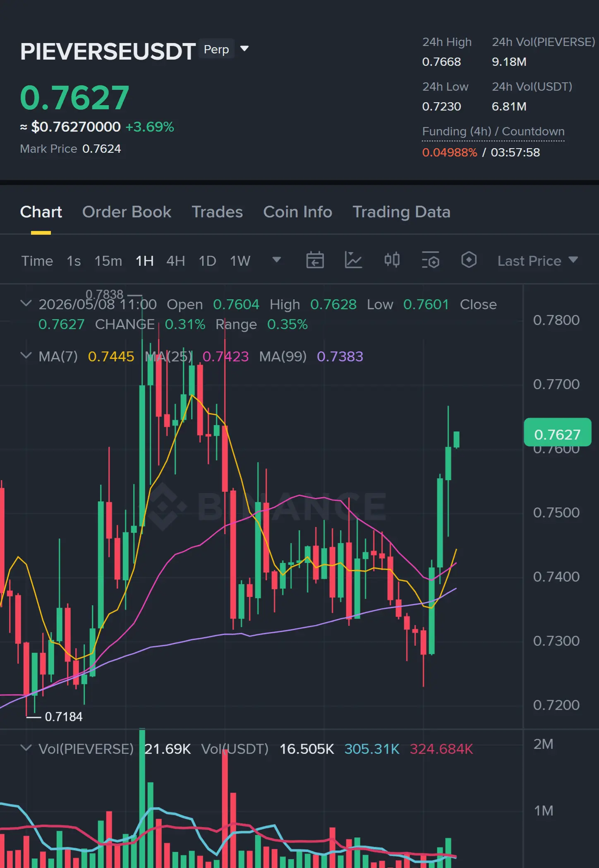Click the MA(7) value 0.7445
Screen dimensions: 599x868
click(x=111, y=356)
